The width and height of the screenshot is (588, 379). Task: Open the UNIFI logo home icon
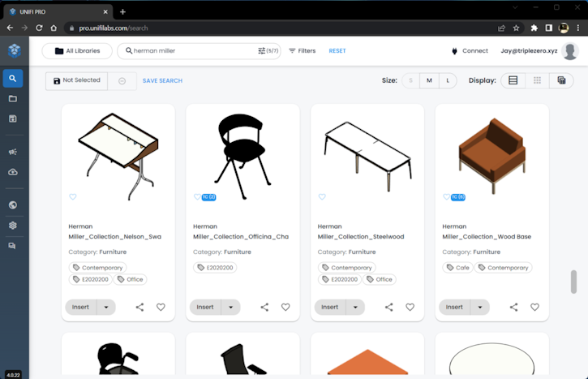point(15,50)
